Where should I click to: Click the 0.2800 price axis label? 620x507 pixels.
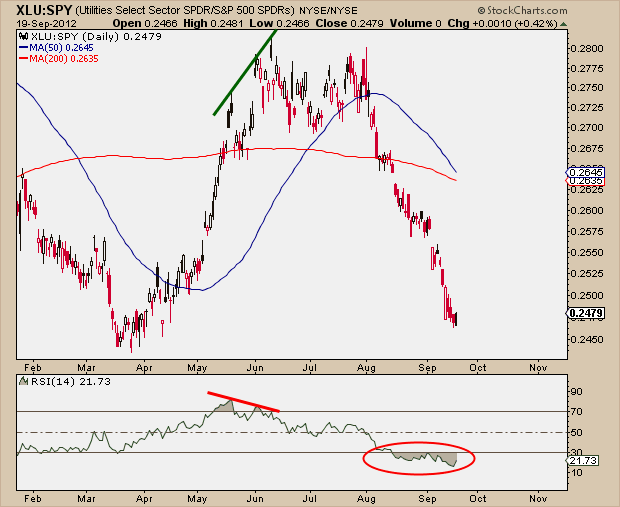point(587,49)
